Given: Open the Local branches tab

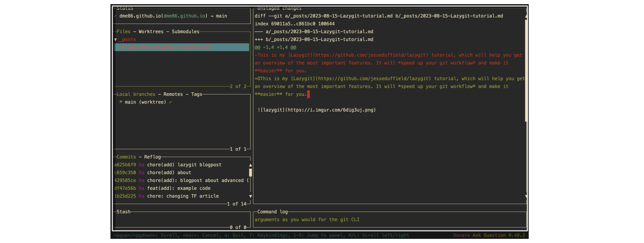Looking at the screenshot, I should coord(136,94).
